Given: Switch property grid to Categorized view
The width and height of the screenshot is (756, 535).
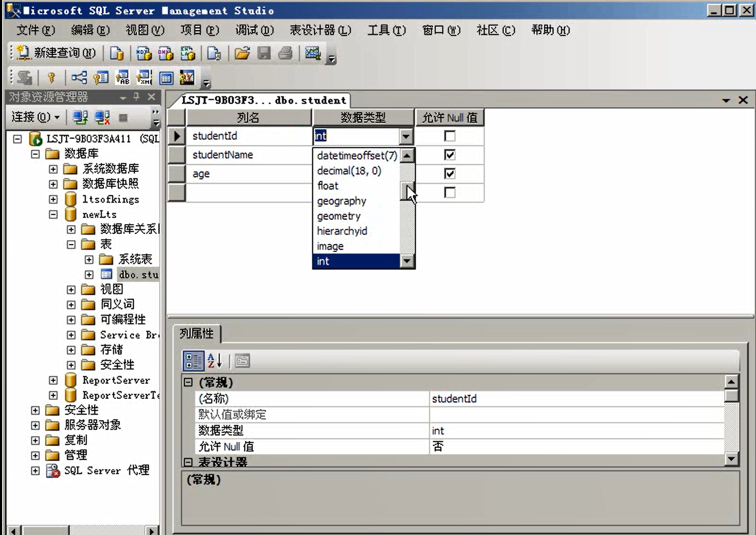Looking at the screenshot, I should click(193, 361).
